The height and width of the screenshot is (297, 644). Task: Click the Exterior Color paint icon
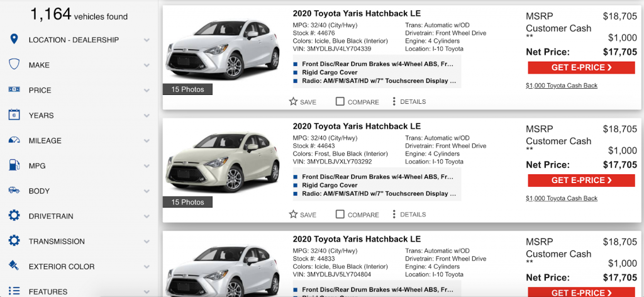tap(14, 266)
